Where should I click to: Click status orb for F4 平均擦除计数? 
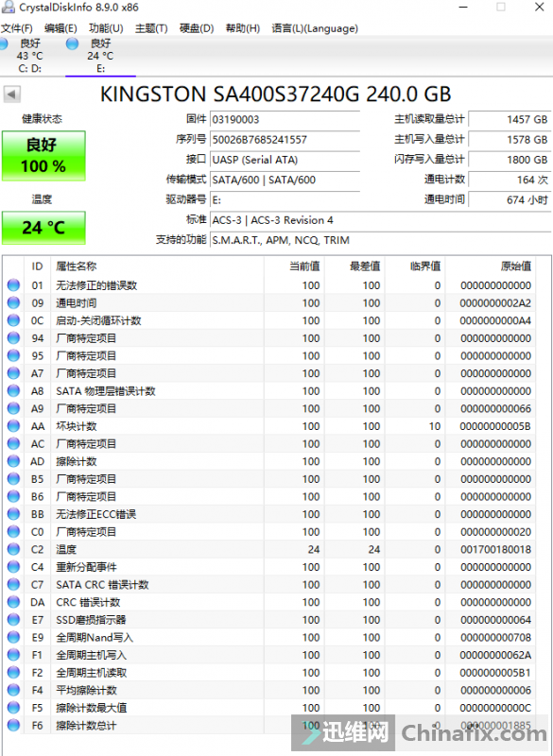tap(13, 690)
